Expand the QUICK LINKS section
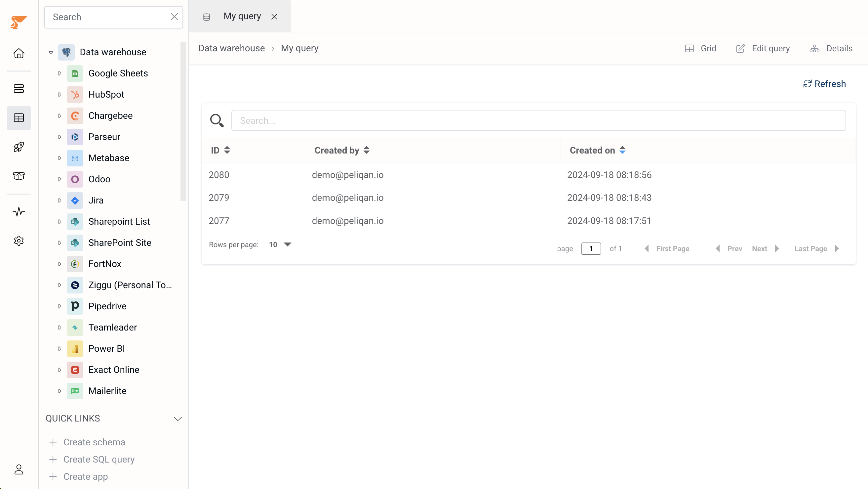This screenshot has width=868, height=489. pyautogui.click(x=178, y=418)
